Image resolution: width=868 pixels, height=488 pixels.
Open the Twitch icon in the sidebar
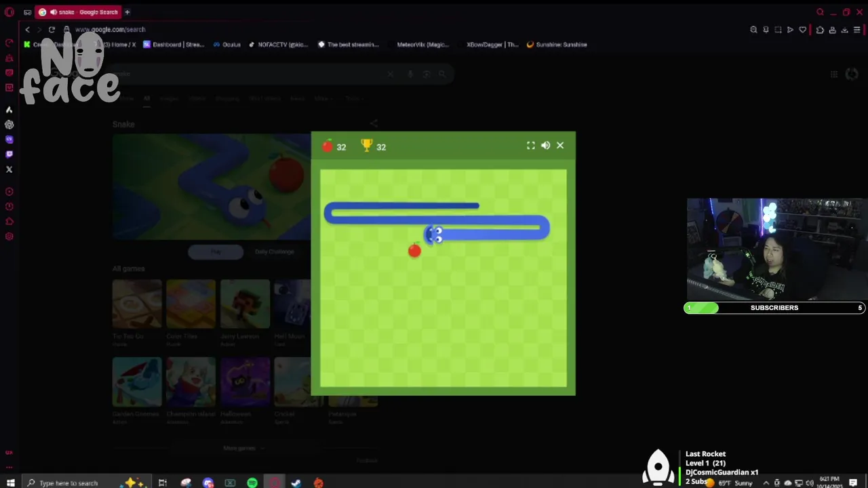click(x=9, y=155)
